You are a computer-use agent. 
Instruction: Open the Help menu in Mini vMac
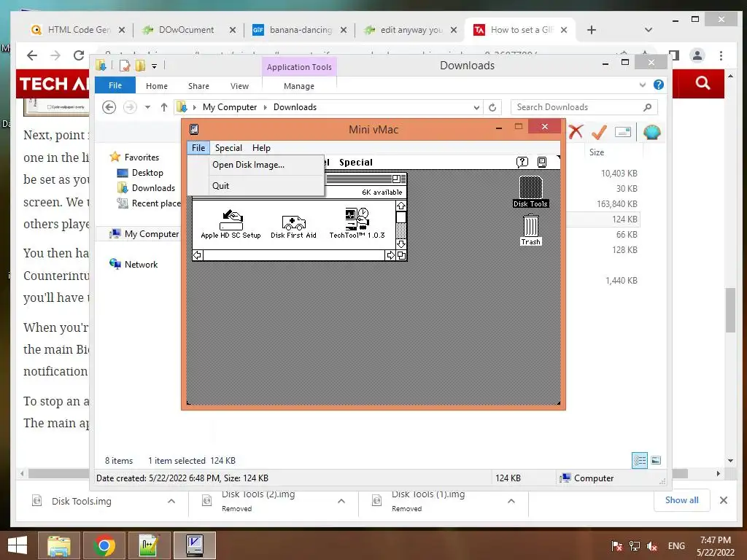point(261,148)
